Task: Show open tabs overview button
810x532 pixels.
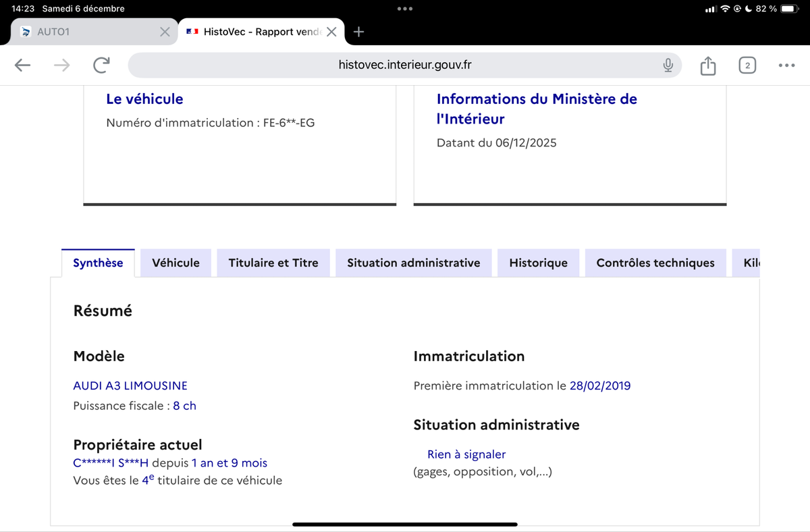Action: pyautogui.click(x=747, y=65)
